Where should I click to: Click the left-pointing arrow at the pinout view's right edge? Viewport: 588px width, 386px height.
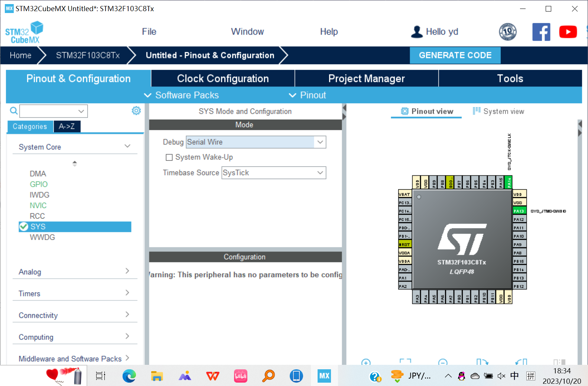click(x=580, y=124)
